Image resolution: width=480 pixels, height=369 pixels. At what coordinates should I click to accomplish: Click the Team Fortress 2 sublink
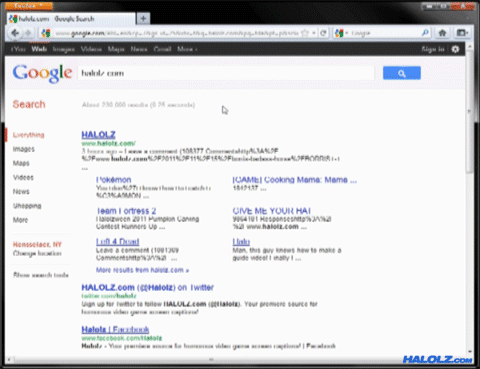pyautogui.click(x=126, y=211)
